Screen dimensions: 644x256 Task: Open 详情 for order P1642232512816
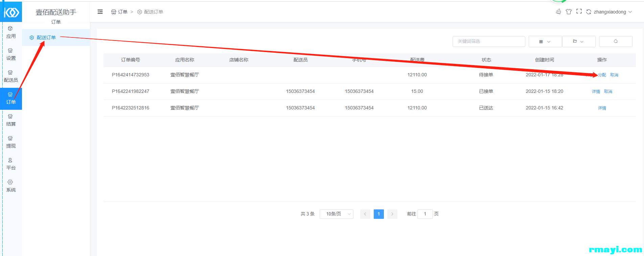(x=602, y=108)
